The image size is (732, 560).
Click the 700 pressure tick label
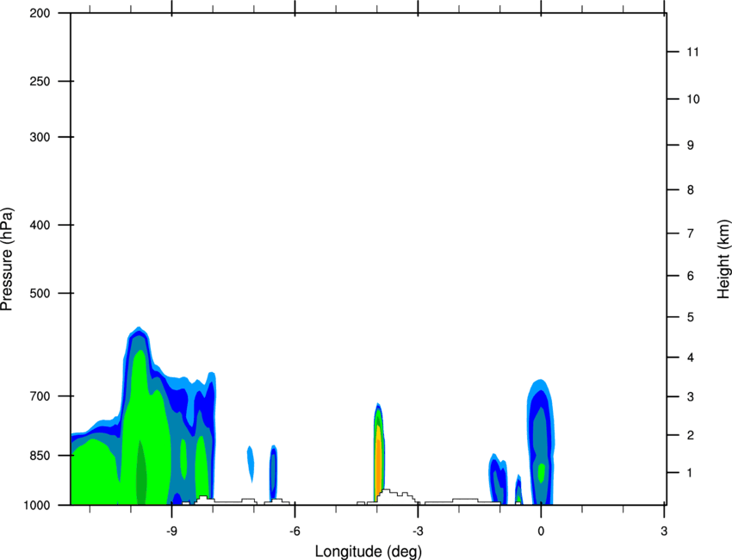click(40, 396)
